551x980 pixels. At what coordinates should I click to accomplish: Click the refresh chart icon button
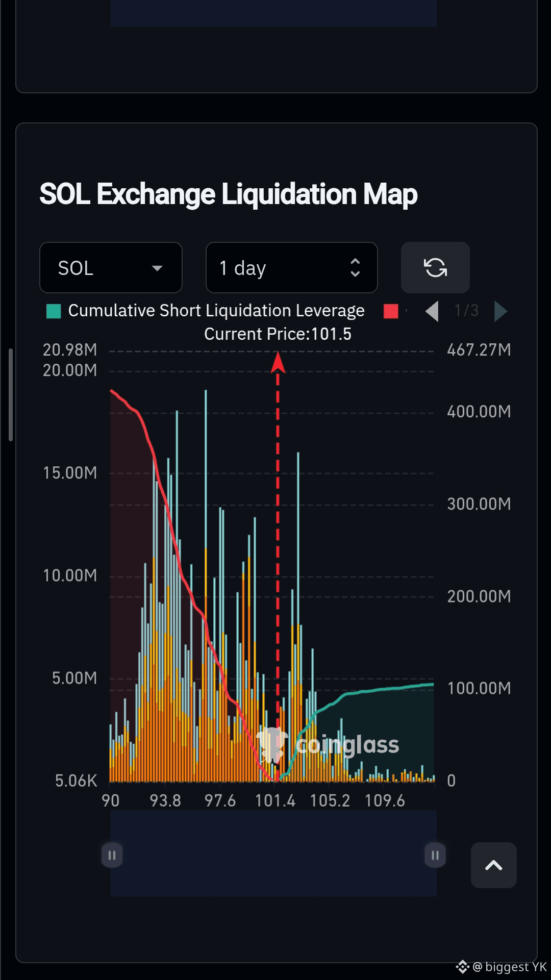pyautogui.click(x=435, y=268)
